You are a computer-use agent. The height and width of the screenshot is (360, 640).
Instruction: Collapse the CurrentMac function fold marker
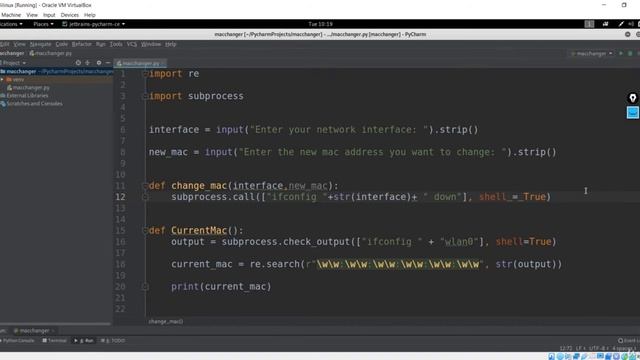tap(145, 231)
